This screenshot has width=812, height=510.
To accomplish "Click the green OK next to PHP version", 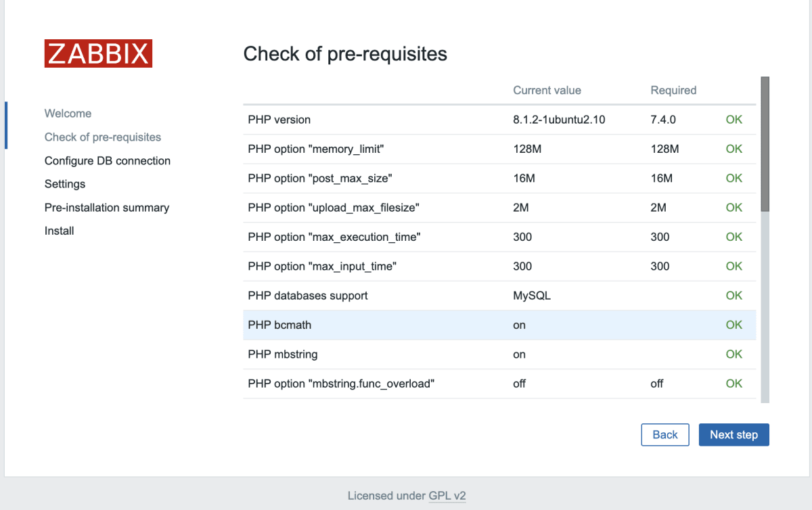I will (734, 120).
